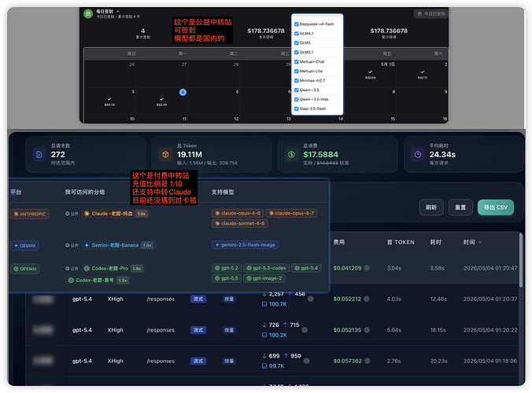Click the $17.5884 total cost value
Image resolution: width=532 pixels, height=393 pixels.
coord(320,155)
